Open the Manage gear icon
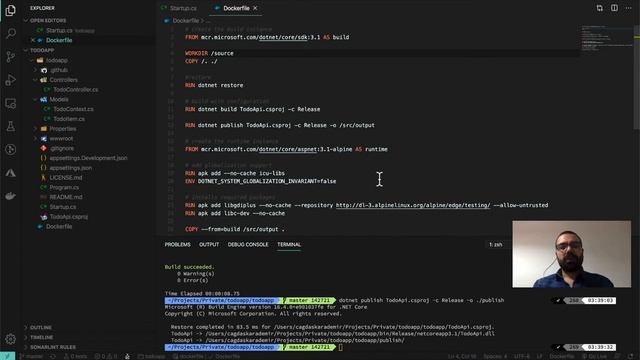Viewport: 640px width, 360px height. [x=11, y=339]
